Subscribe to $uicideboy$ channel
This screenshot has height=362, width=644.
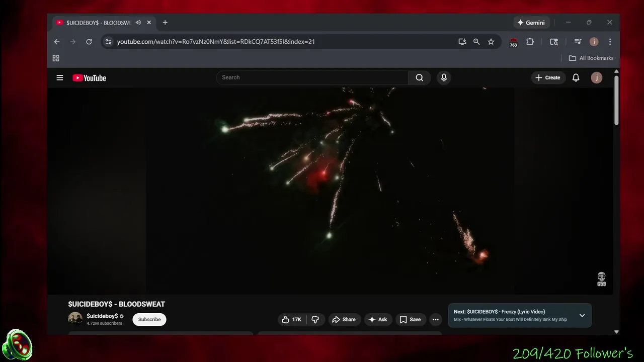tap(149, 319)
